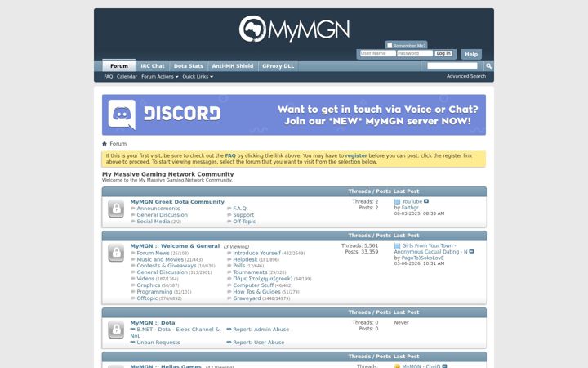Click the home icon beside Forum breadcrumb
Screen dimensions: 588x368
pos(105,143)
